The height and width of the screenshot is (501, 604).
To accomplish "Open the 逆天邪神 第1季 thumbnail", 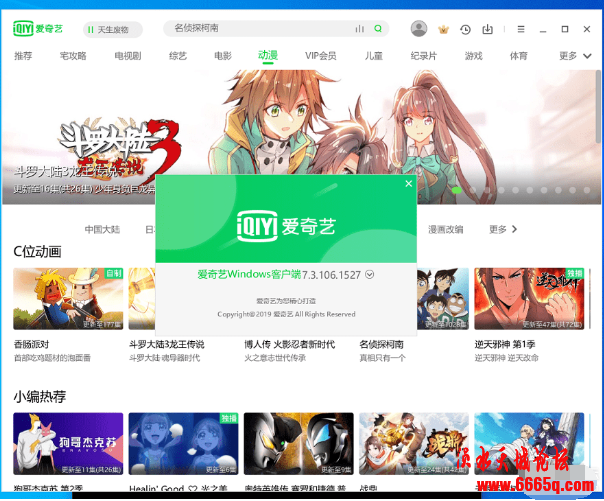I will [529, 299].
